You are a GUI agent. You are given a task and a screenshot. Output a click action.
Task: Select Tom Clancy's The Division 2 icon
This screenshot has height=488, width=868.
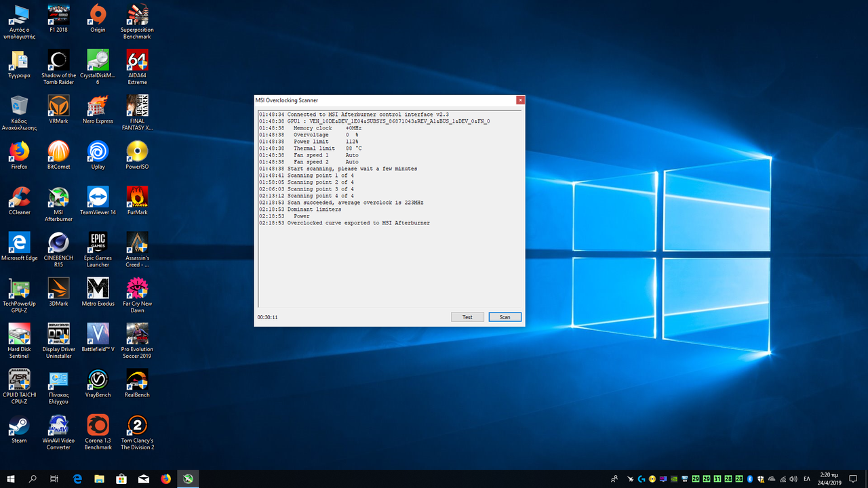137,432
